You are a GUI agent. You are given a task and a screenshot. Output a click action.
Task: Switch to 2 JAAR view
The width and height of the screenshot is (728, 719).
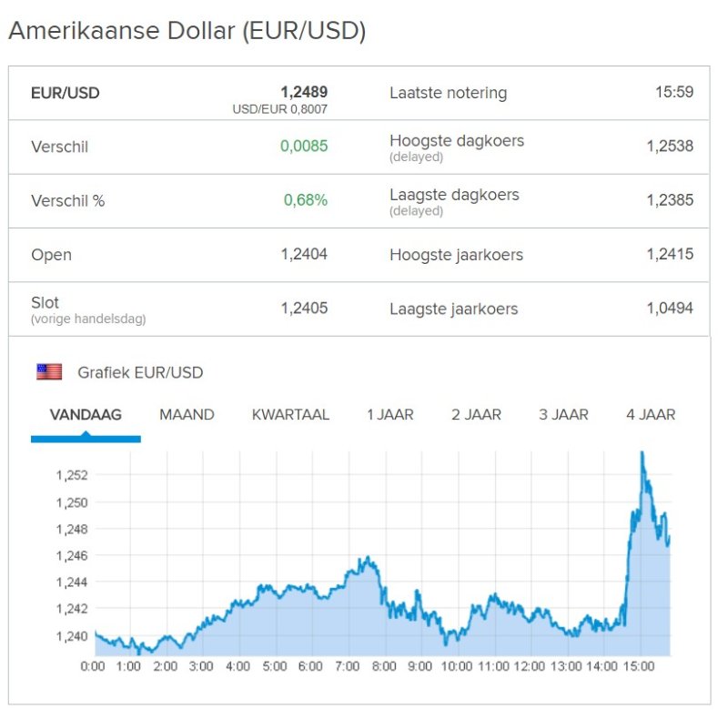pos(476,415)
